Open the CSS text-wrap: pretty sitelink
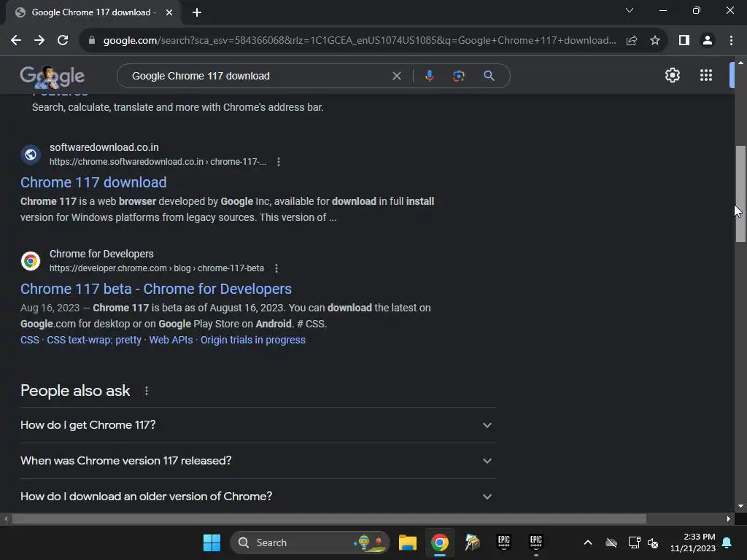The width and height of the screenshot is (747, 560). tap(94, 340)
